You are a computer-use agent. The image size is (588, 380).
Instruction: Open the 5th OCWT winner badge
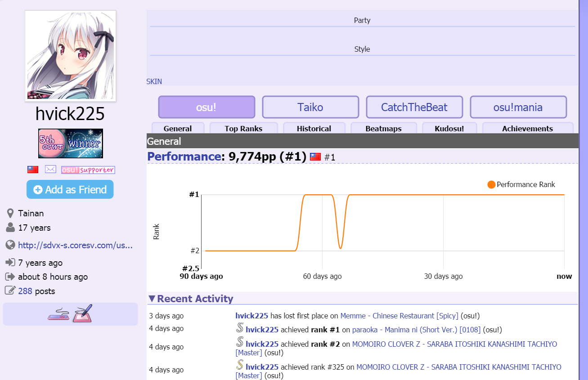tap(71, 143)
